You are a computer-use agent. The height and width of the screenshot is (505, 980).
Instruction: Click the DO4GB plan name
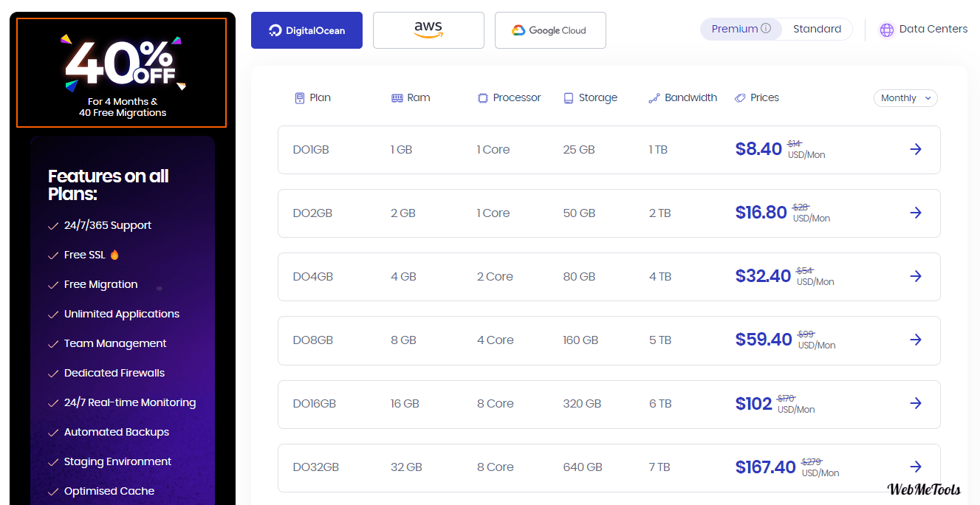(313, 277)
